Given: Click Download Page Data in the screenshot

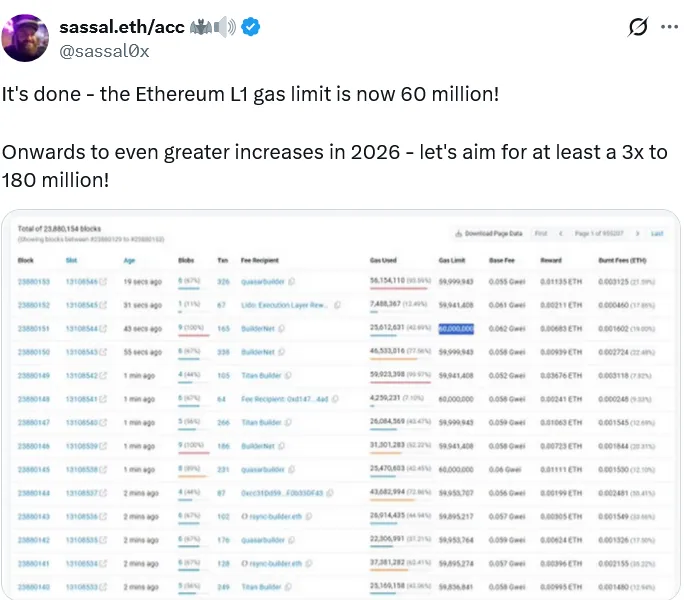Looking at the screenshot, I should [489, 233].
